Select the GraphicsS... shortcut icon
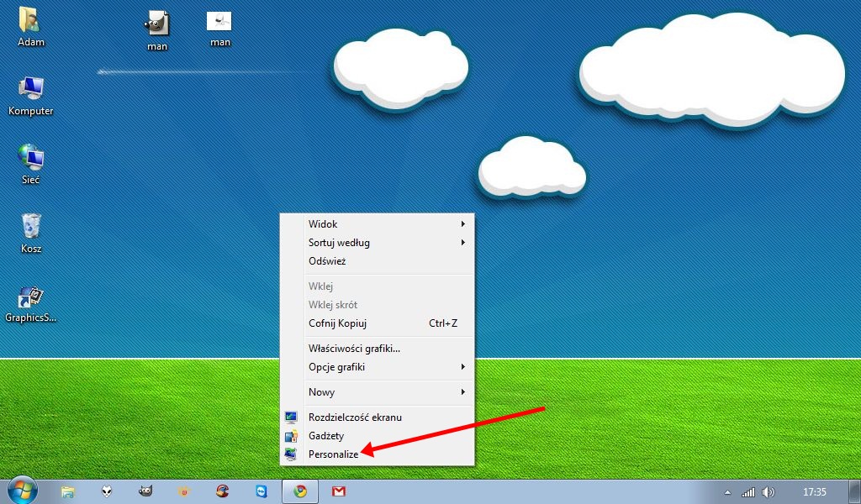This screenshot has height=504, width=861. (x=30, y=304)
